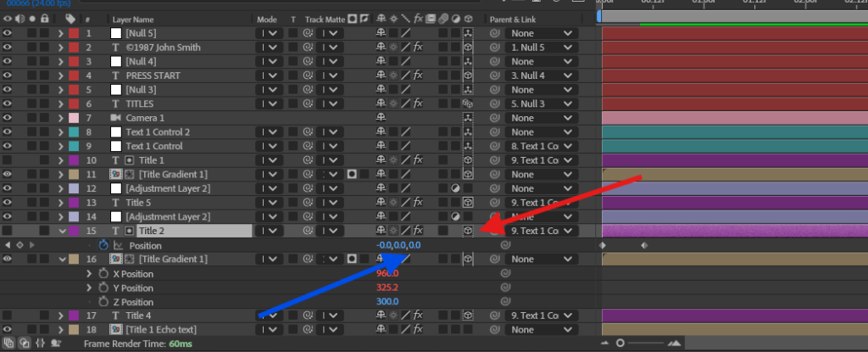
Task: Click the purple label swatch of Title 4
Action: (x=75, y=316)
